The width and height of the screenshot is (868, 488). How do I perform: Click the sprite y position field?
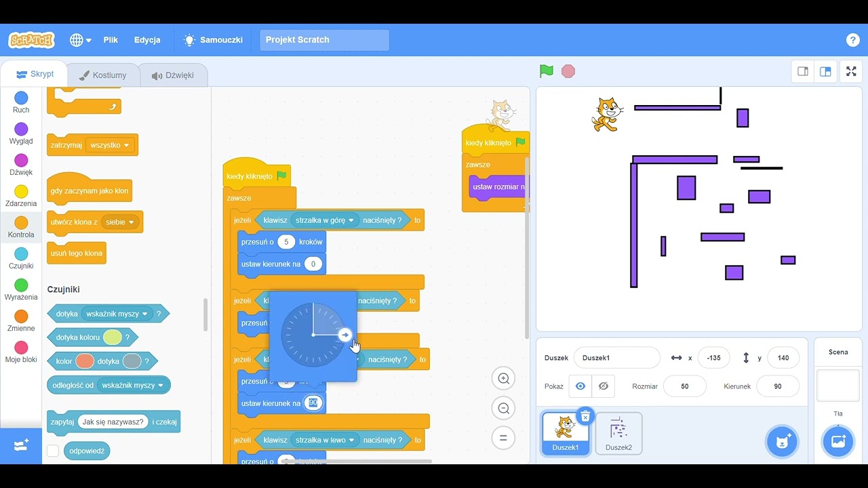783,358
